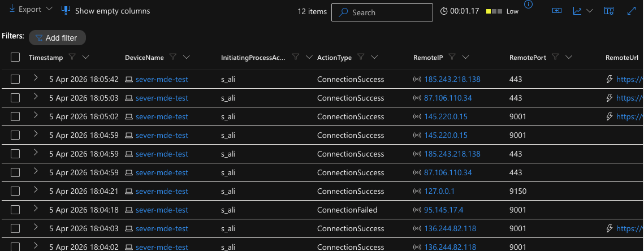Expand the 18:05:03 row details

tap(36, 96)
